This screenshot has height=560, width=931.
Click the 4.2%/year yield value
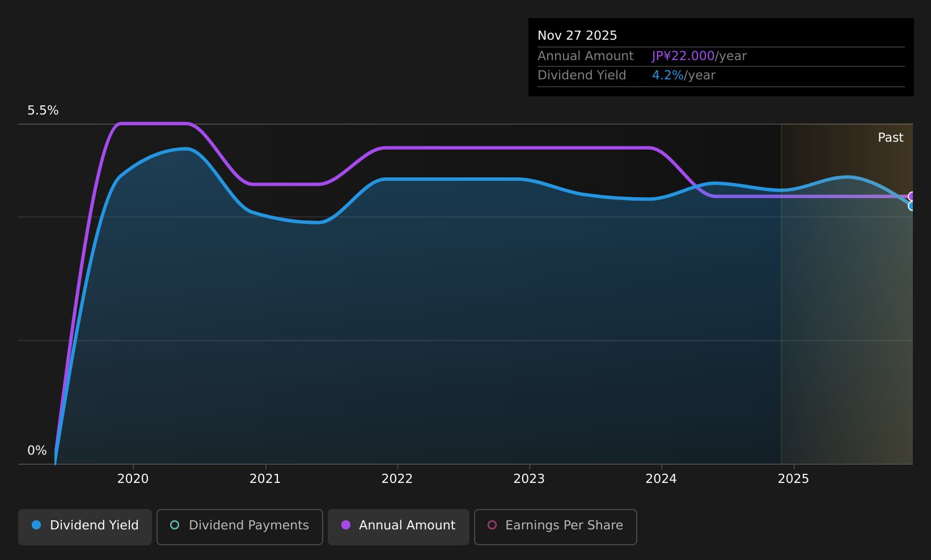[x=684, y=75]
